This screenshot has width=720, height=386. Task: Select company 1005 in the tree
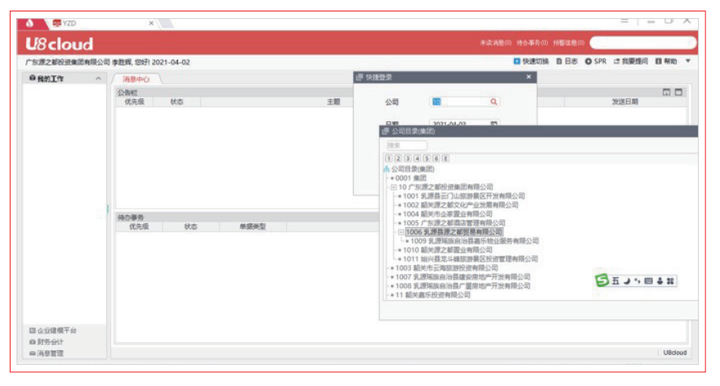(454, 223)
